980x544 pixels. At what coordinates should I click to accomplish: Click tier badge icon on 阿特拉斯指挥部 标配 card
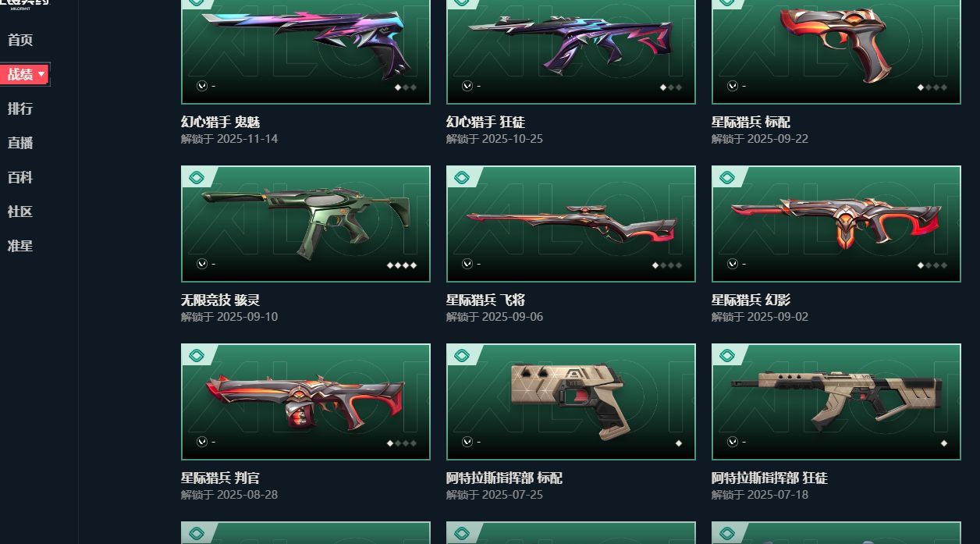pos(462,356)
